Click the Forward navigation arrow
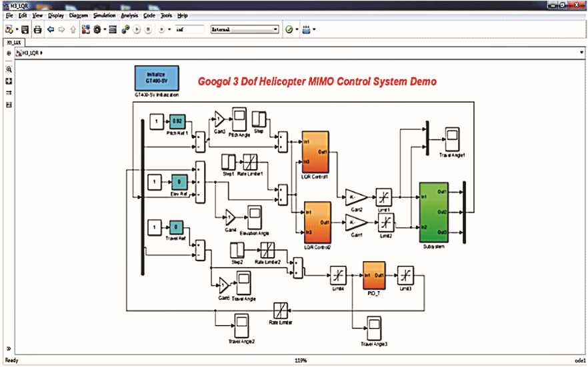The image size is (588, 367). point(62,29)
